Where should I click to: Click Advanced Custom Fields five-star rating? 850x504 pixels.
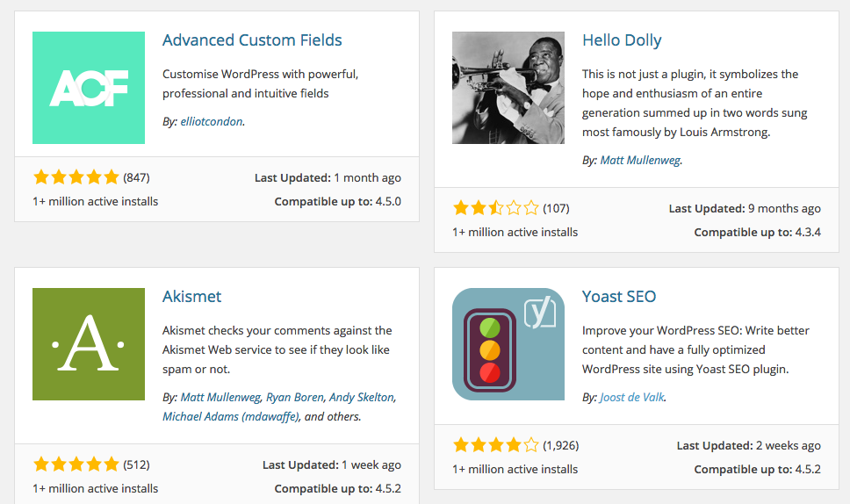point(76,177)
